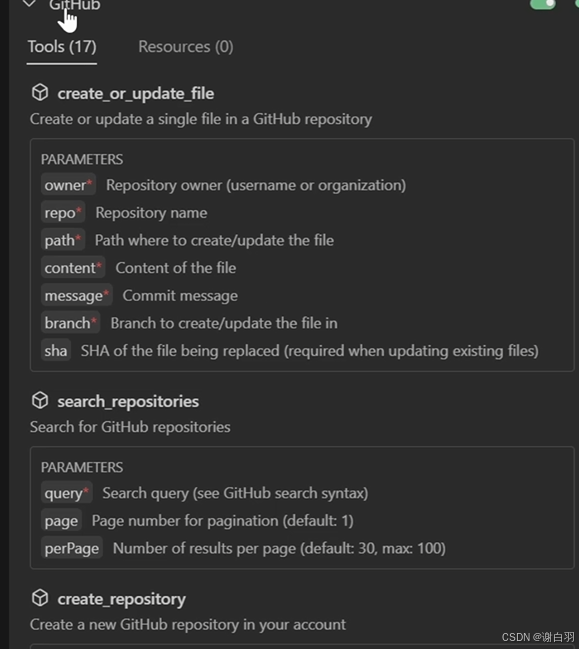Open the create_repository tool title
Screen dimensions: 579x649
tap(122, 599)
